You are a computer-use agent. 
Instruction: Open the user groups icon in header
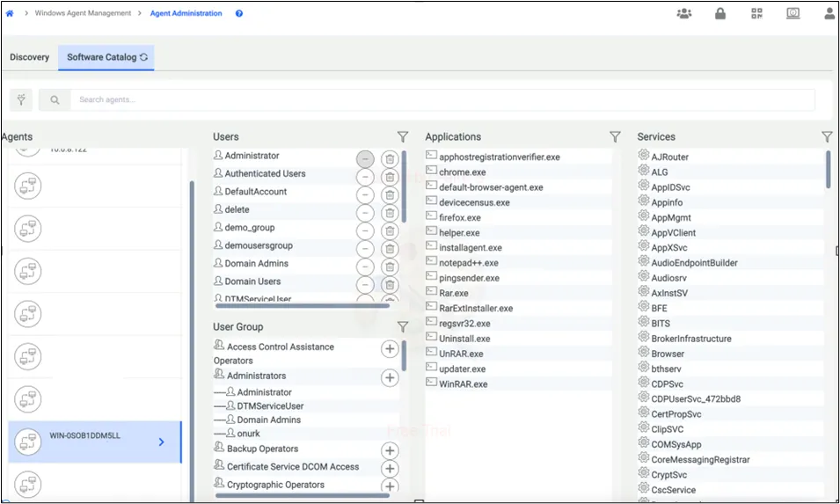[x=684, y=13]
